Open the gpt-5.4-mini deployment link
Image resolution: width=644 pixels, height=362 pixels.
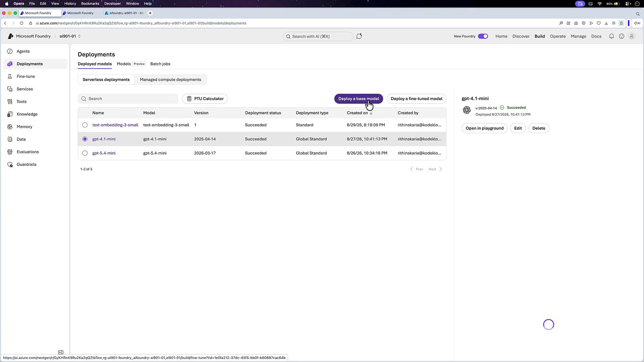tap(104, 153)
